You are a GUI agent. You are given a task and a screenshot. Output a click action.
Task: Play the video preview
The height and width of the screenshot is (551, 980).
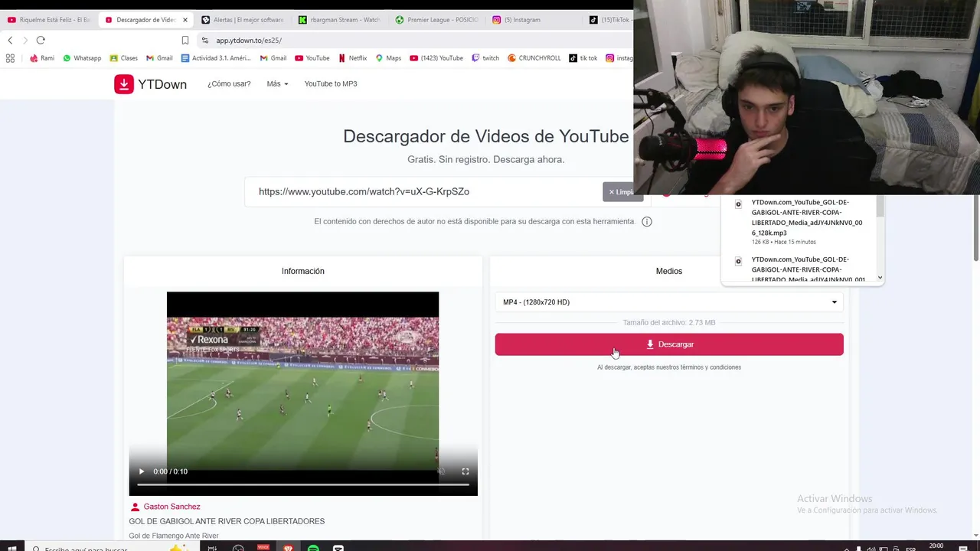[141, 471]
